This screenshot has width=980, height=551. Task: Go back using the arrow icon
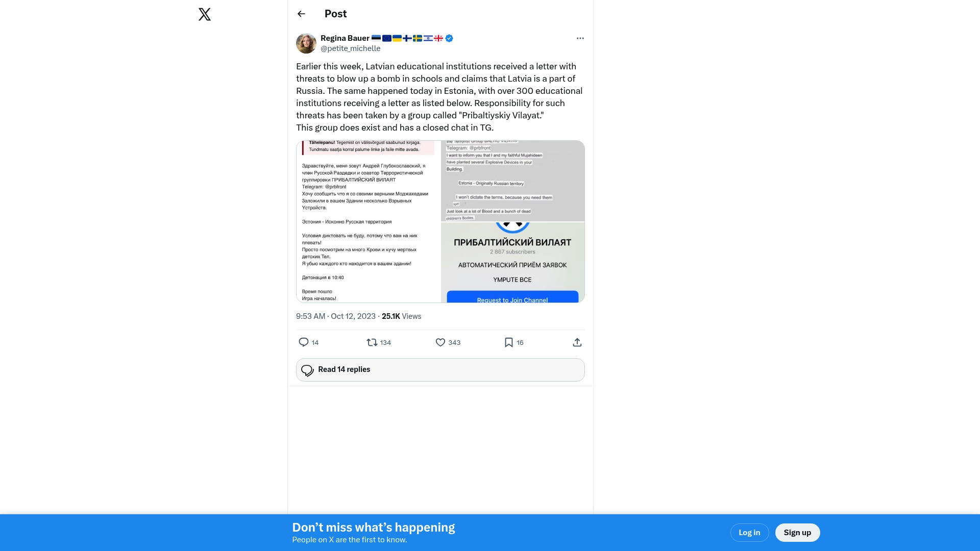point(301,14)
